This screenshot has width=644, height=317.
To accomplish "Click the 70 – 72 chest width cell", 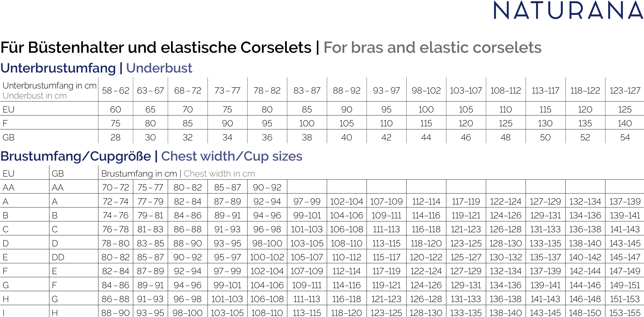I will click(116, 187).
